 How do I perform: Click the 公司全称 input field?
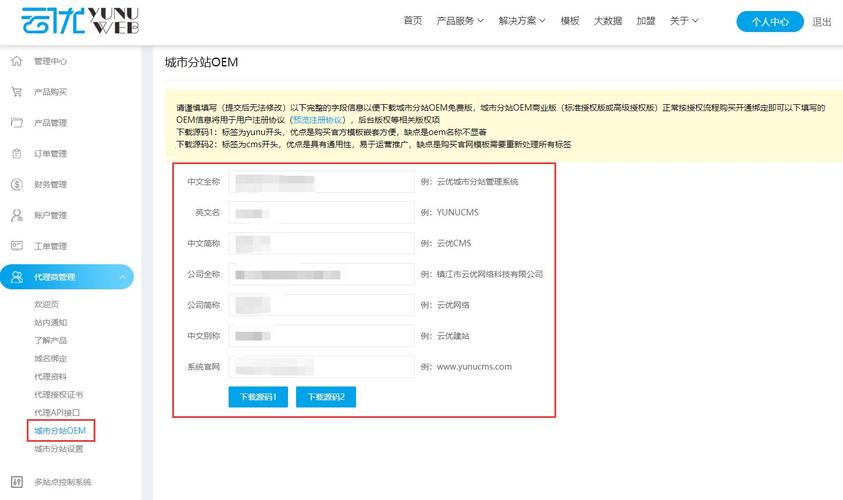322,274
